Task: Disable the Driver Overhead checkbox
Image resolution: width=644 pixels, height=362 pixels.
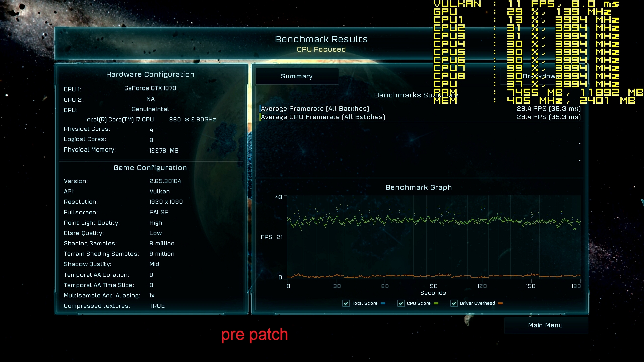Action: coord(454,303)
